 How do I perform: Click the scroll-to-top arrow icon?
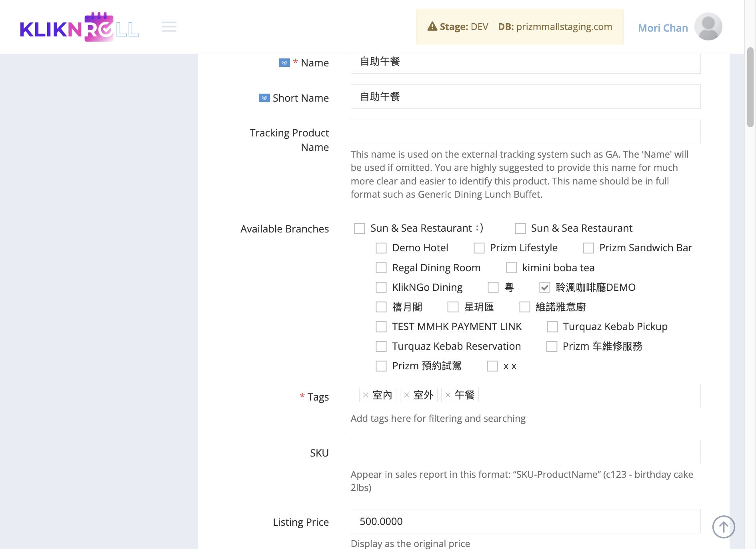tap(724, 527)
